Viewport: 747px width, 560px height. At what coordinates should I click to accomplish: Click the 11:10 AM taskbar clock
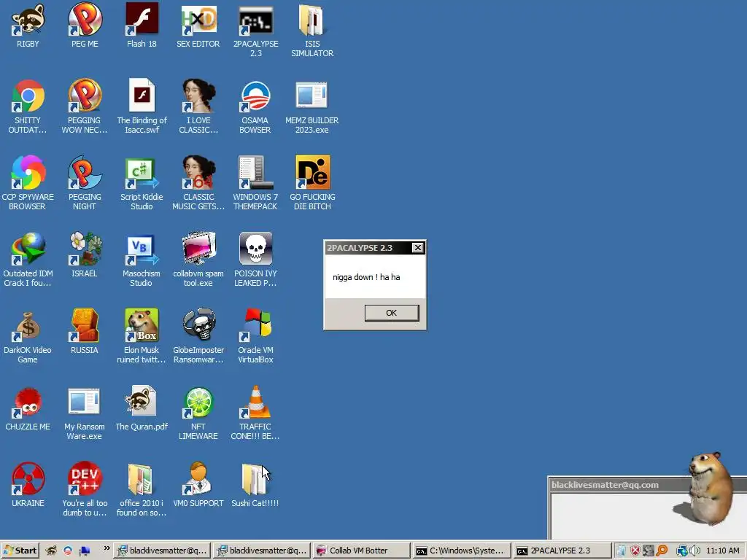723,551
